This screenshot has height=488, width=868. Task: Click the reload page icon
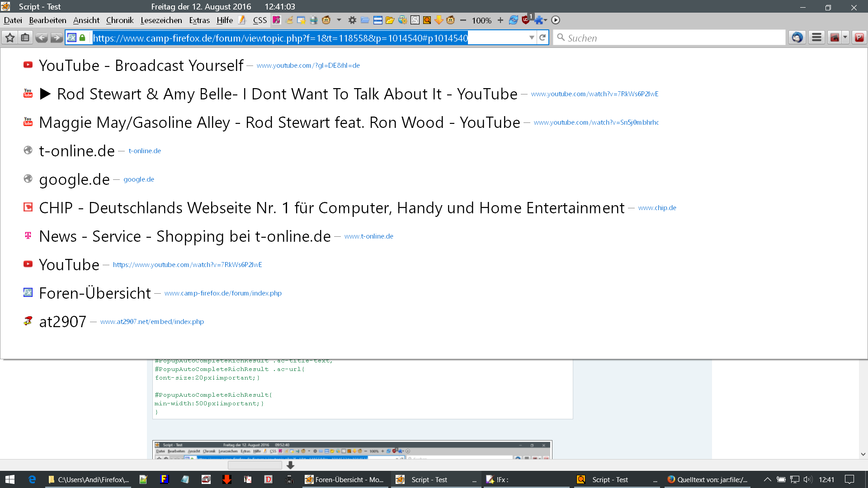pos(542,38)
